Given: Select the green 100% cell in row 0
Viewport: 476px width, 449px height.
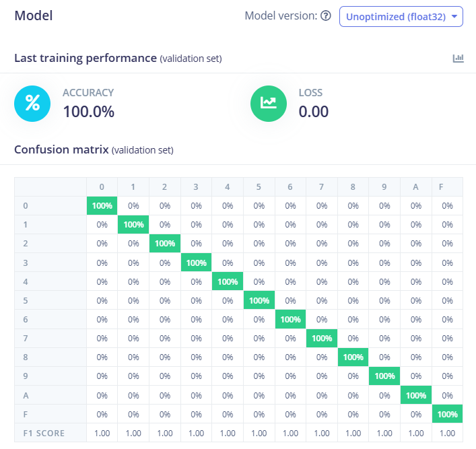Looking at the screenshot, I should coord(102,206).
